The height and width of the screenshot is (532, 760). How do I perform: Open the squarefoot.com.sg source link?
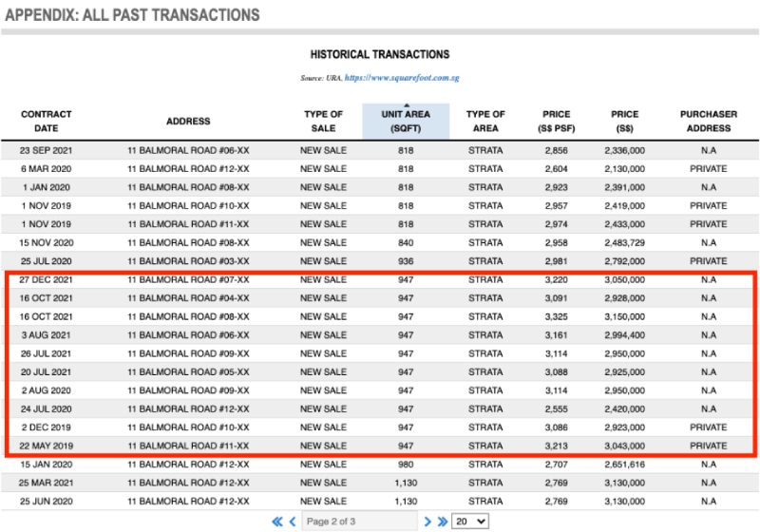tap(402, 78)
